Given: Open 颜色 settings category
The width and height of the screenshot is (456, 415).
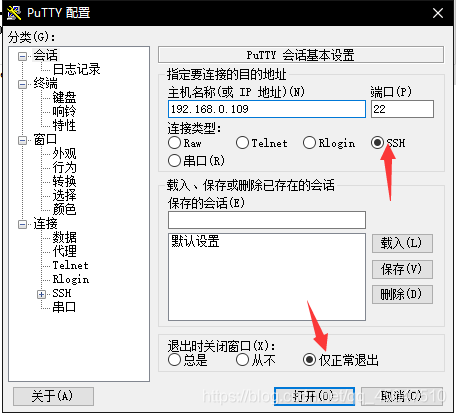Looking at the screenshot, I should (x=64, y=209).
